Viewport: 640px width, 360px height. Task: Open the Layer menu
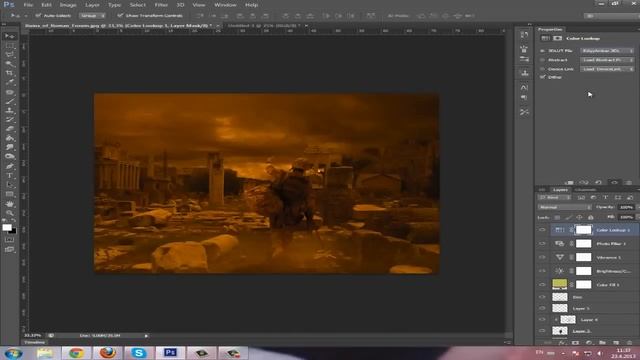[92, 5]
